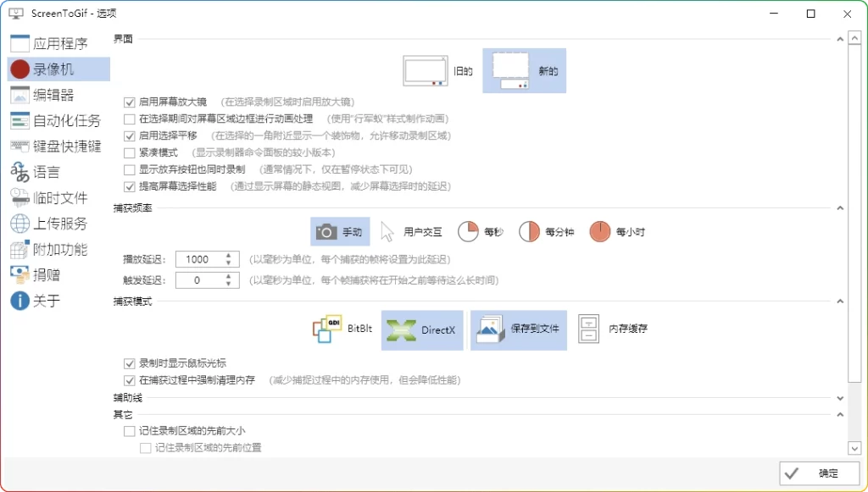Switch to the 应用程序 tab
Viewport: 868px width, 492px height.
click(x=59, y=42)
